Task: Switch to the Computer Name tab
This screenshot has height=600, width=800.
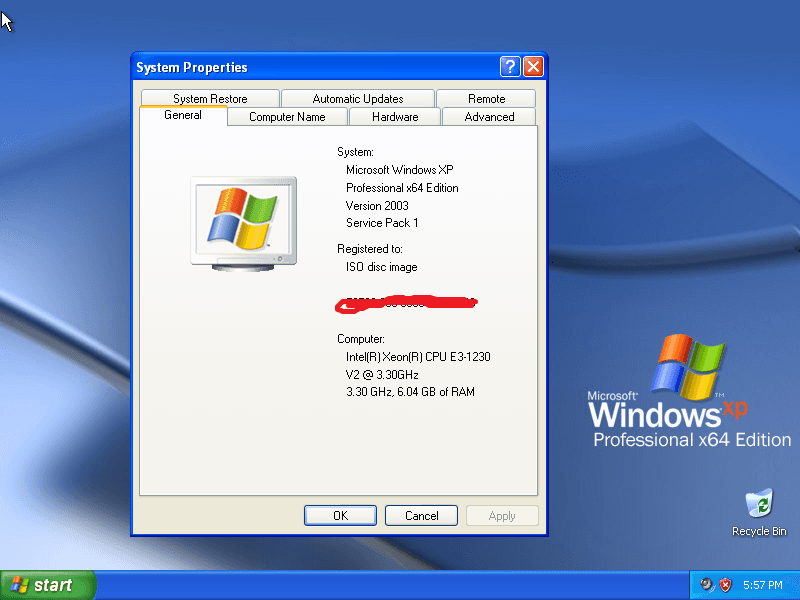Action: click(x=287, y=117)
